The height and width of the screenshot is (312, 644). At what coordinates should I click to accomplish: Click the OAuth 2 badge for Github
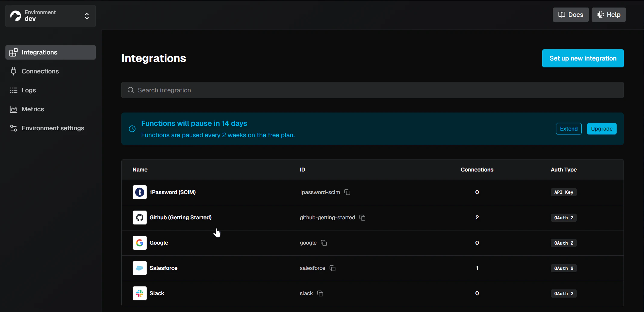tap(564, 218)
